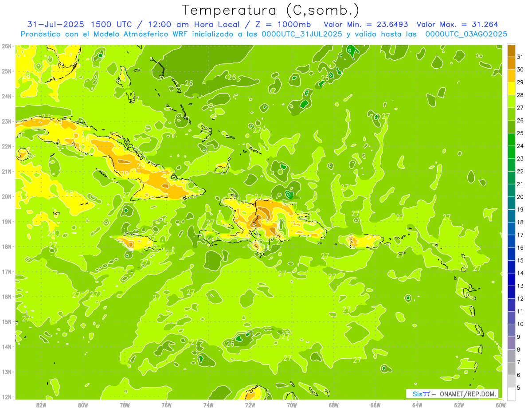The height and width of the screenshot is (411, 532).
Task: Click the legend value 28 label
Action: click(520, 95)
